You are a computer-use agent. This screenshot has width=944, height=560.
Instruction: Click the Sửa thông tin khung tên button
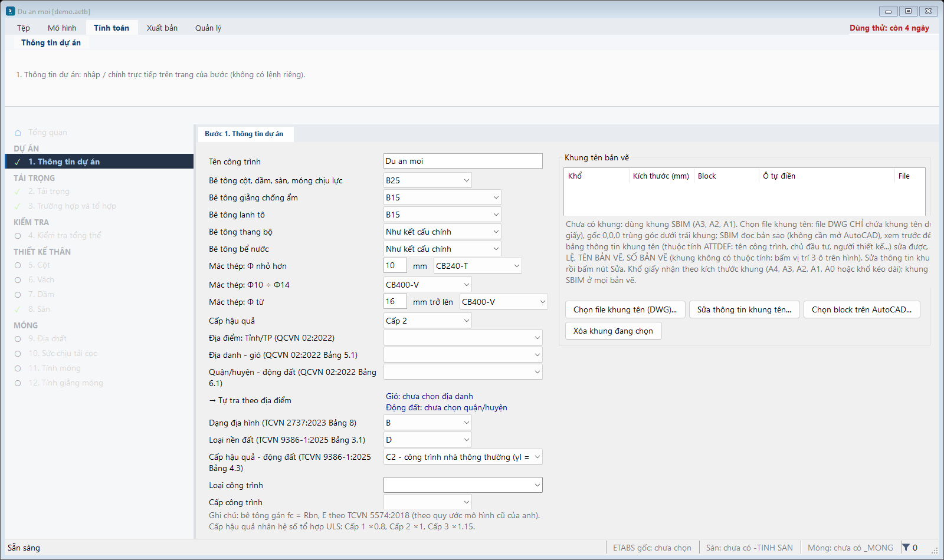745,309
